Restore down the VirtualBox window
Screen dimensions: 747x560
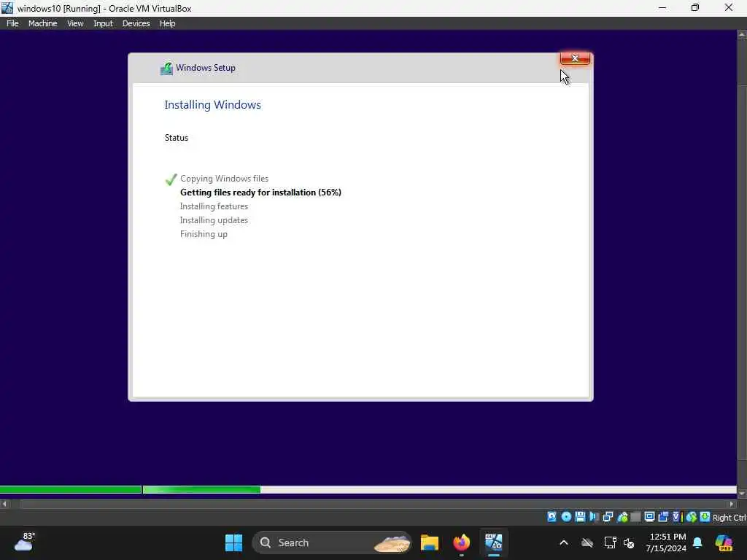click(695, 8)
